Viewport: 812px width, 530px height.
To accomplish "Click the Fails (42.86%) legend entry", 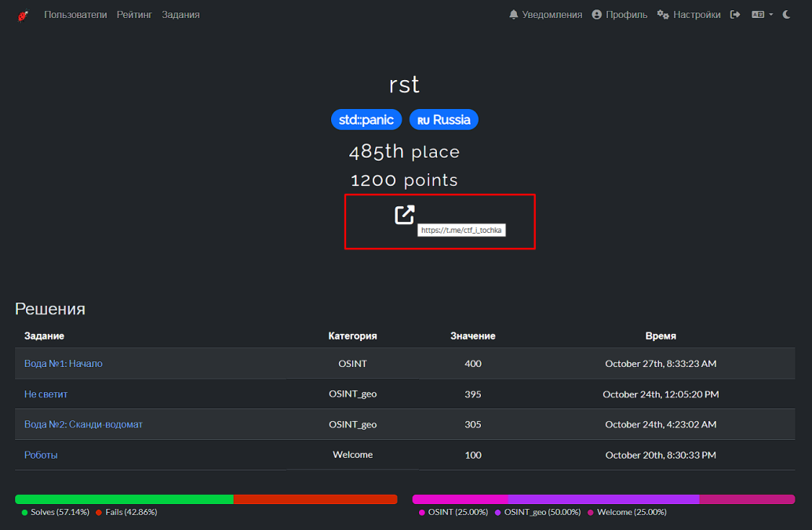I will [x=126, y=512].
